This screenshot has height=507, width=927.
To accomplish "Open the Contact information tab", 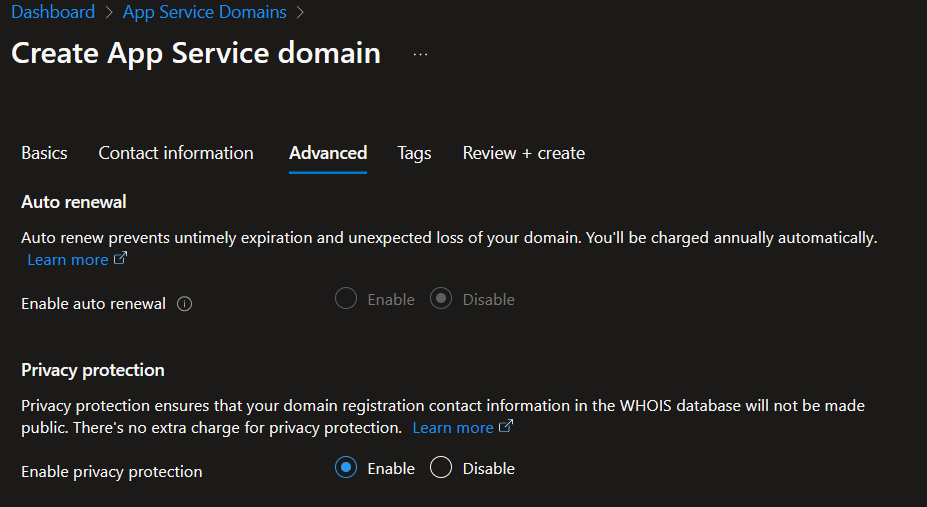I will tap(176, 153).
